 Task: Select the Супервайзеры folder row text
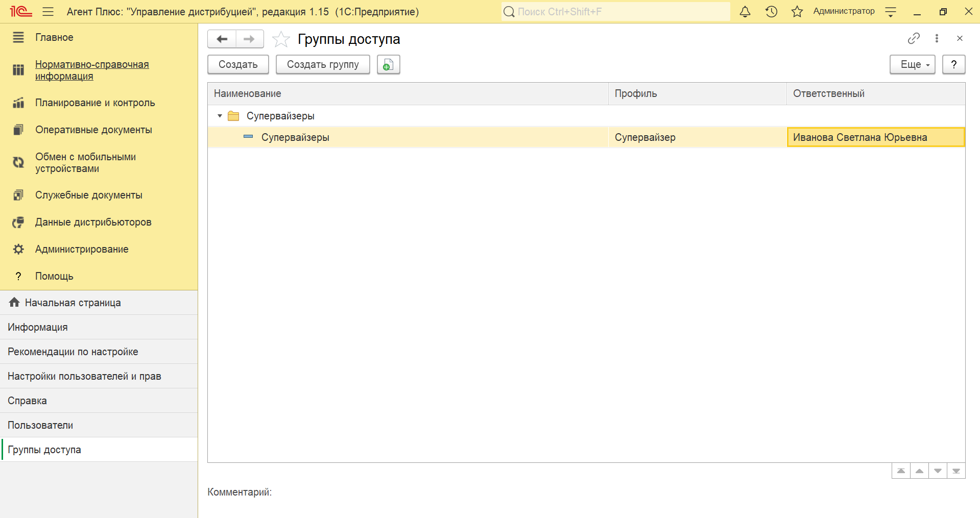tap(280, 116)
